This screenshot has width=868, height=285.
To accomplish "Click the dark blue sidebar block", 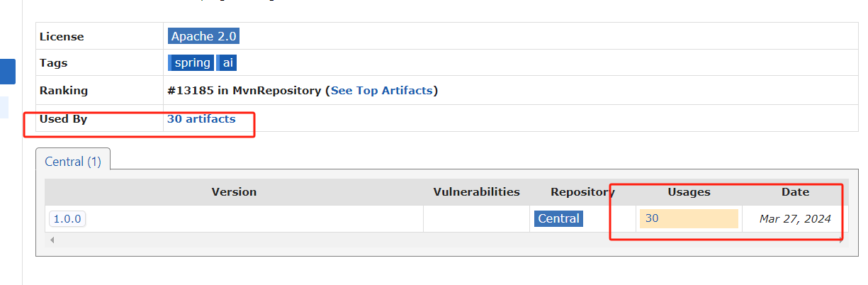I will [x=8, y=72].
